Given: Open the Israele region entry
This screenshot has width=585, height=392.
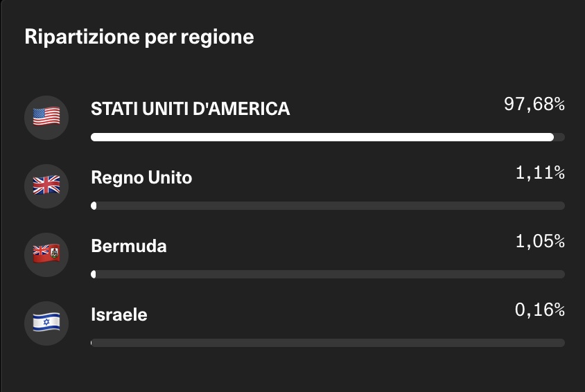Looking at the screenshot, I should click(119, 314).
